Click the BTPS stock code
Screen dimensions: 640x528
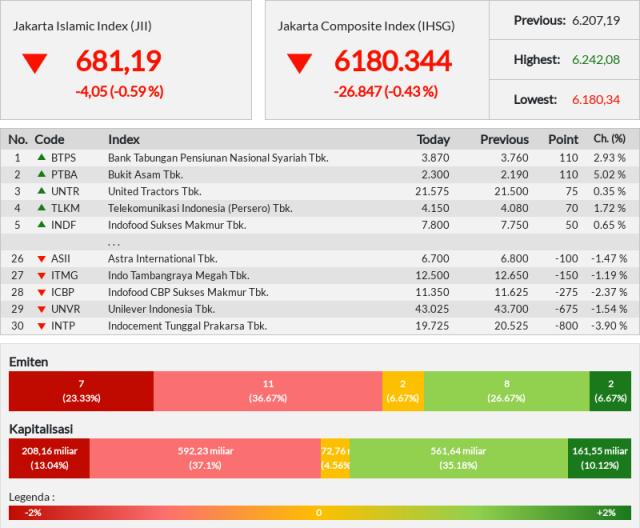63,158
